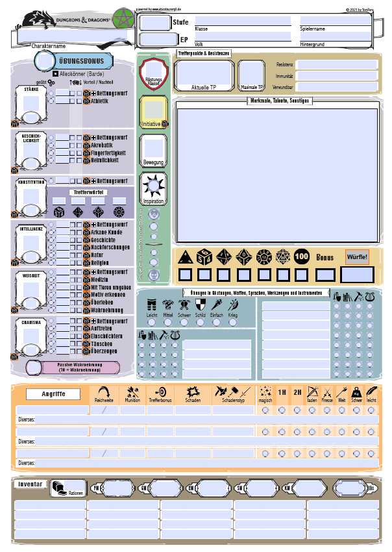Click the black d100 die icon

point(302,257)
